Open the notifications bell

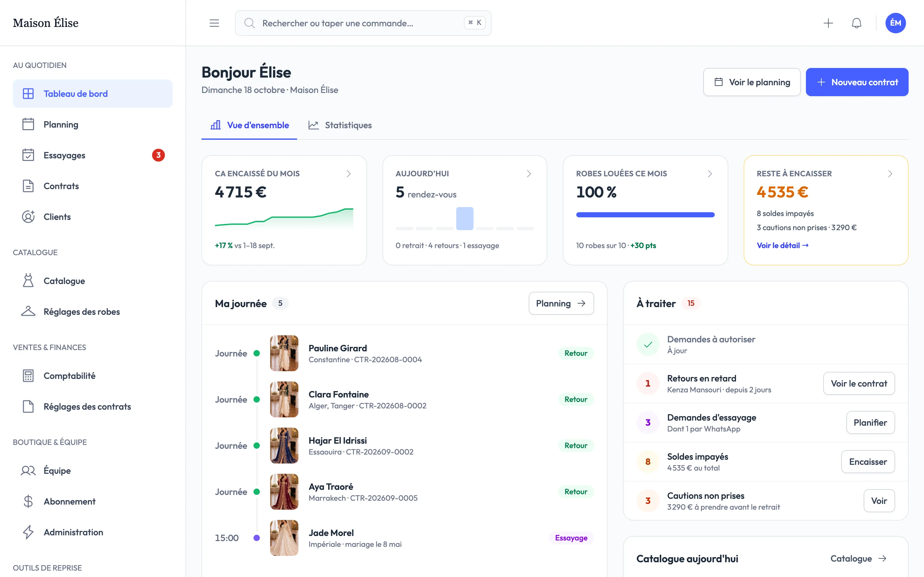856,23
